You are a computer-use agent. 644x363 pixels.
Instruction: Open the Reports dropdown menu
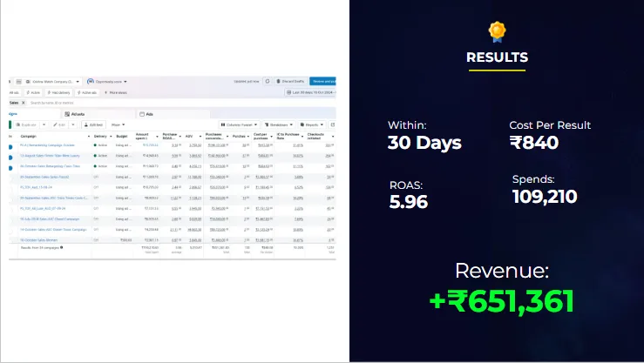pos(315,124)
